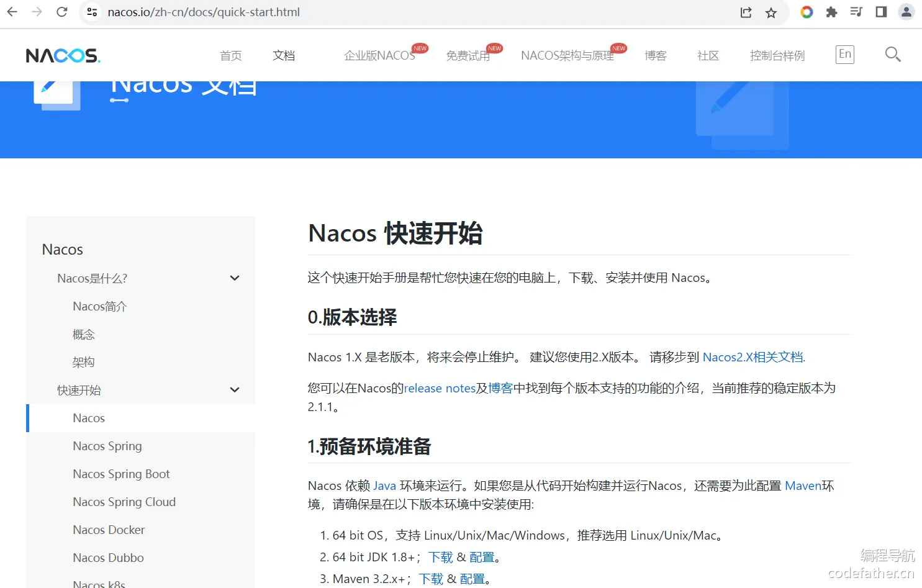Screen dimensions: 922x588
Task: Open site search magnifier icon
Action: [x=893, y=55]
